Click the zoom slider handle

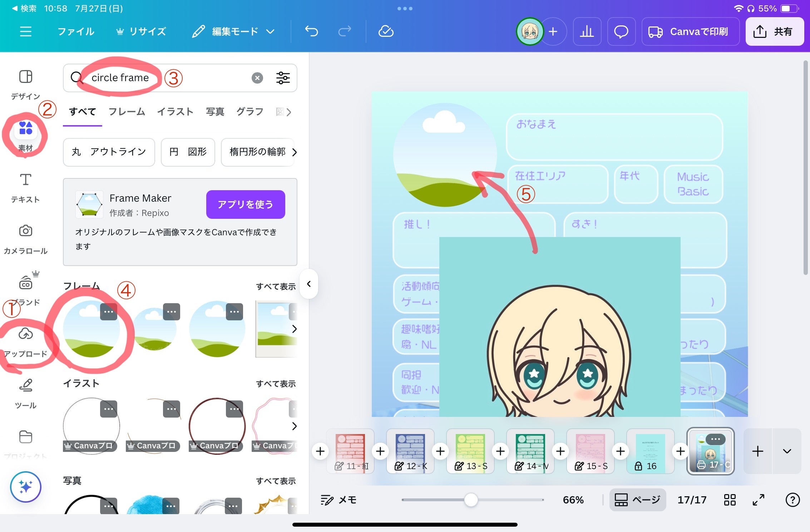[x=471, y=499]
